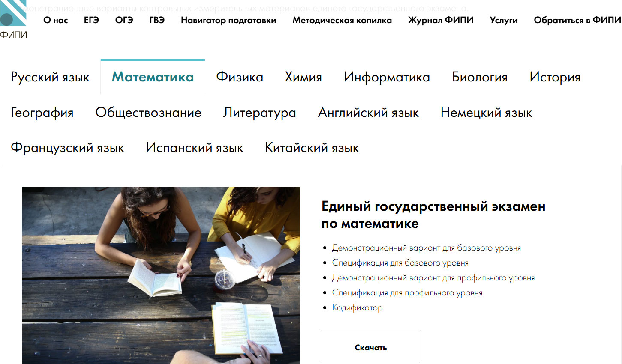Viewport: 622px width, 364px height.
Task: Open Навигатор подготовки
Action: coord(228,20)
